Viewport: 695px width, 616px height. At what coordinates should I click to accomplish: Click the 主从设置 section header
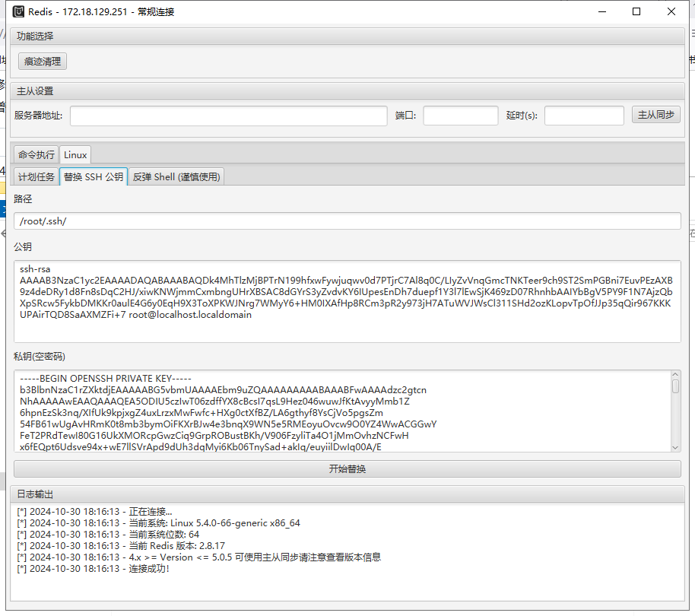347,91
